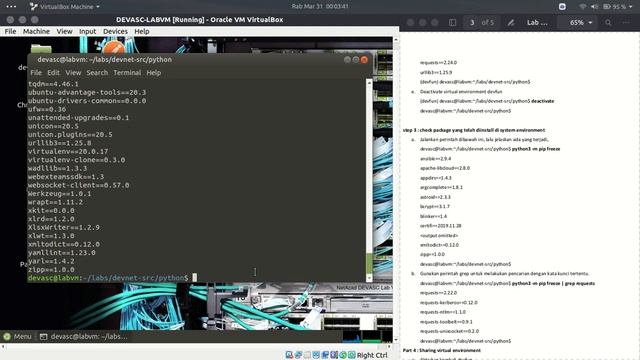
Task: Toggle the PDF viewer sidebar panel icon
Action: (452, 22)
